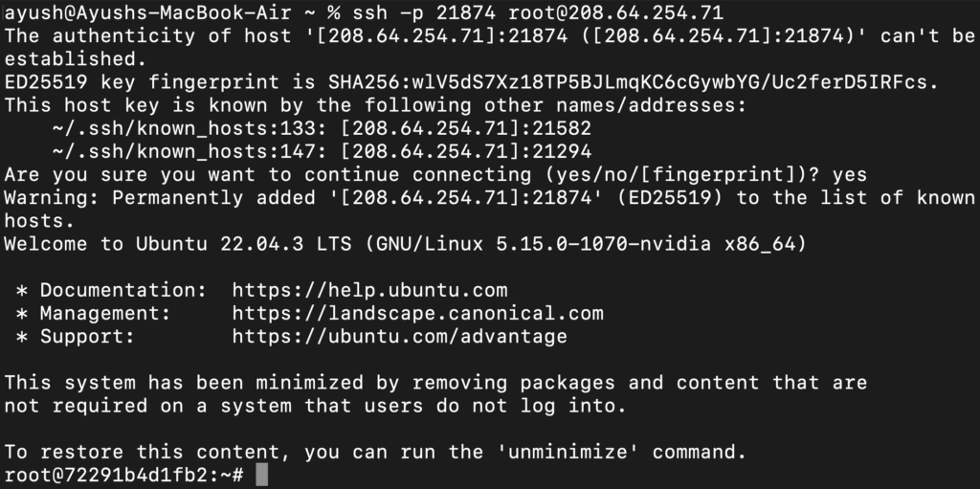Click the port number 21874 in ssh command
This screenshot has height=489, width=980.
[466, 14]
